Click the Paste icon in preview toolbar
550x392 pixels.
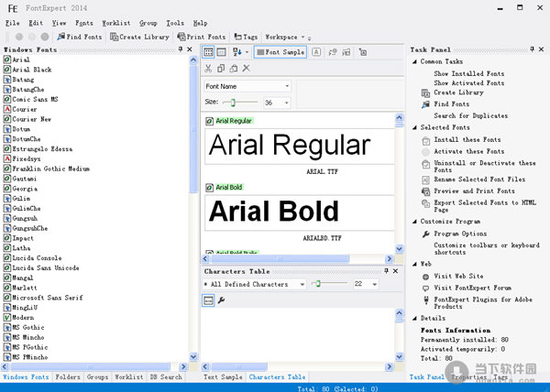(x=234, y=69)
